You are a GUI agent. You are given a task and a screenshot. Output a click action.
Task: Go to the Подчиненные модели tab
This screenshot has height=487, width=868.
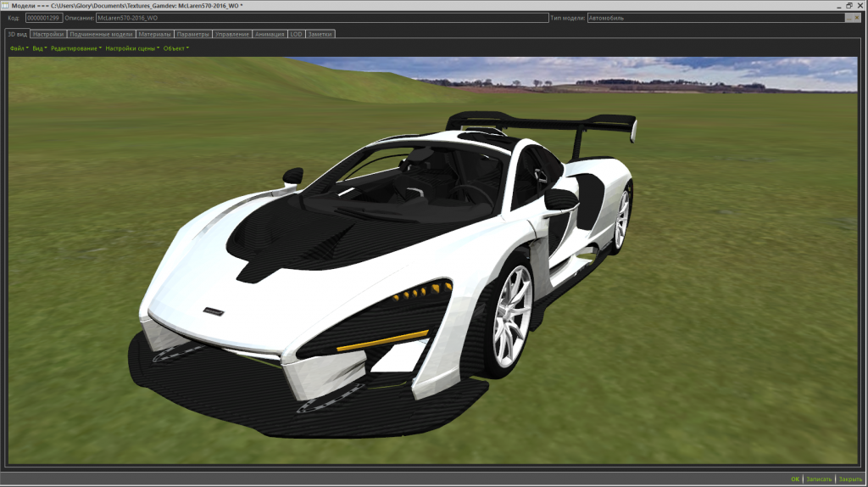tap(100, 35)
